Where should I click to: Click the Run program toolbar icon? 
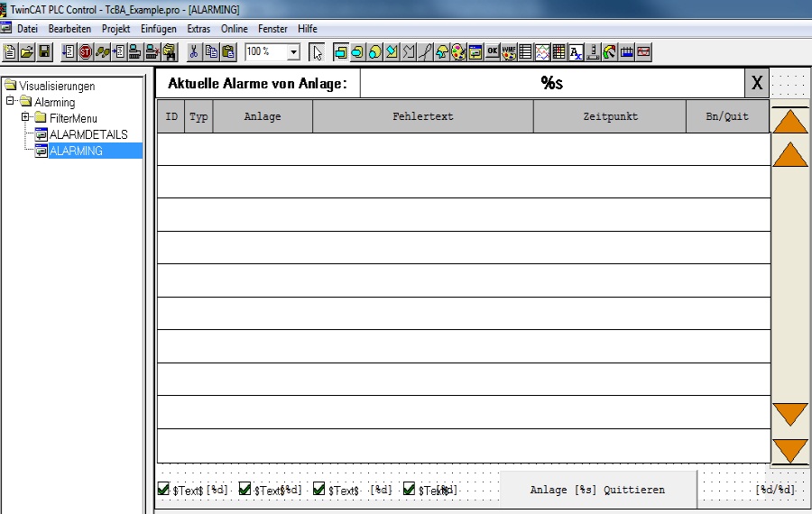[69, 51]
